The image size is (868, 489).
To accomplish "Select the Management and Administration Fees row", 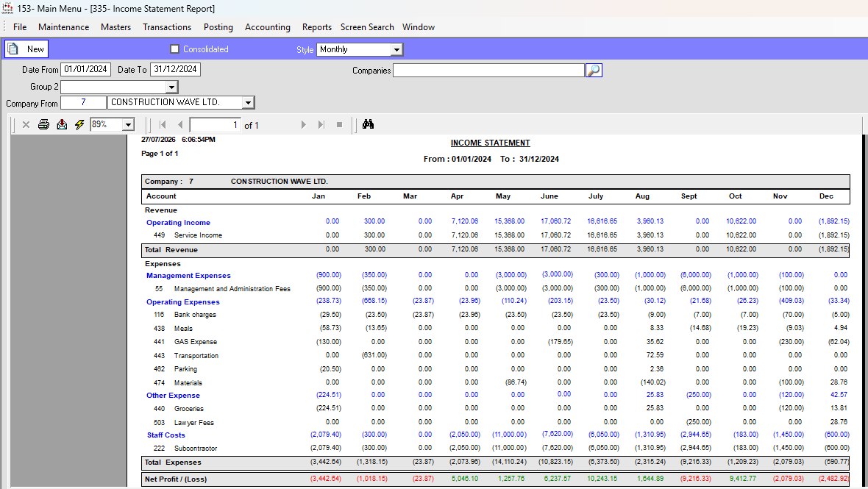I will (496, 289).
